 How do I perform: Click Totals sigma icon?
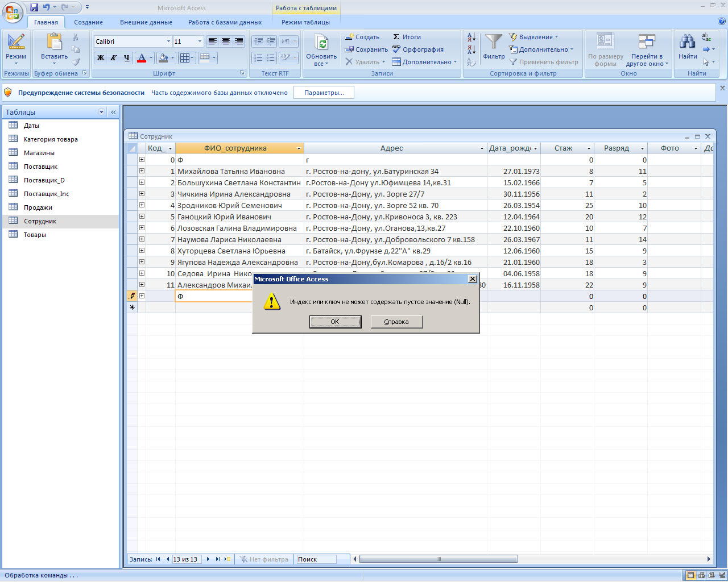[x=396, y=37]
